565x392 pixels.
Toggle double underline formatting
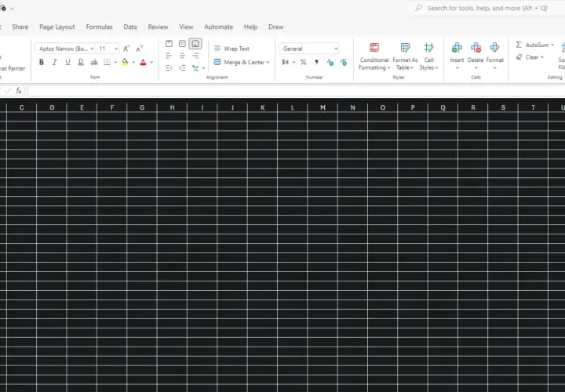click(81, 62)
